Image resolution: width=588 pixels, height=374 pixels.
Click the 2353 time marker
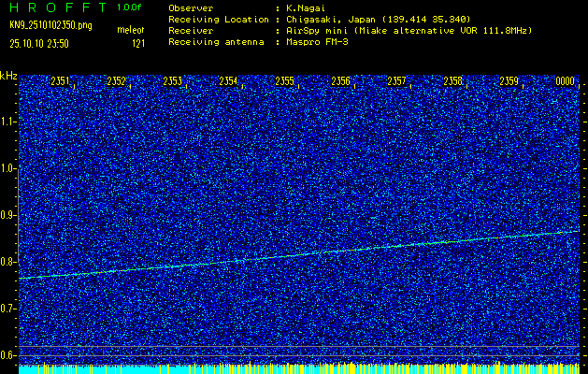coord(173,81)
